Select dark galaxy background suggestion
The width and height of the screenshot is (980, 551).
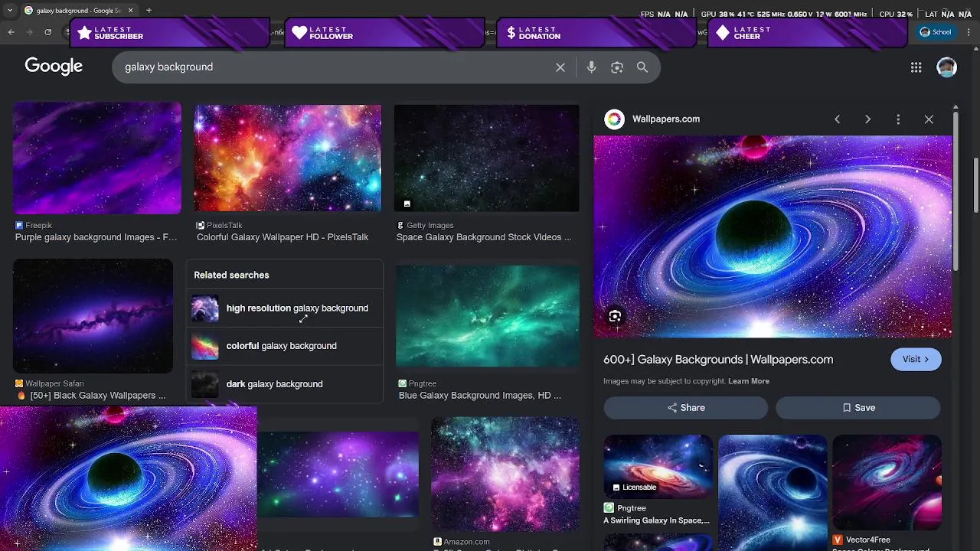point(284,384)
